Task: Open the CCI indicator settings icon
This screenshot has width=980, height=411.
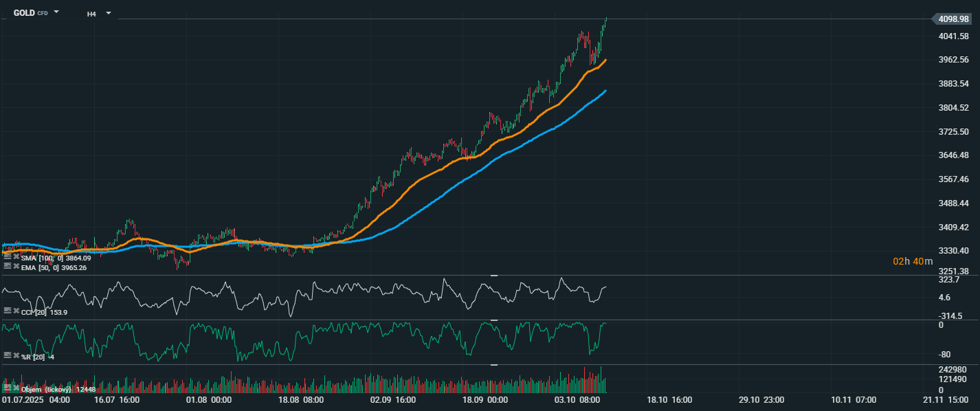Action: [7, 311]
